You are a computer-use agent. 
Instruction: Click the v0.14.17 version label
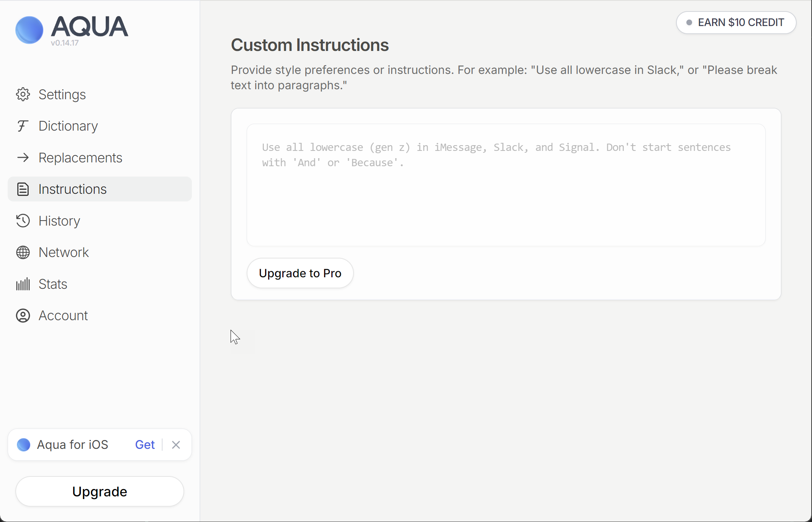pyautogui.click(x=65, y=43)
